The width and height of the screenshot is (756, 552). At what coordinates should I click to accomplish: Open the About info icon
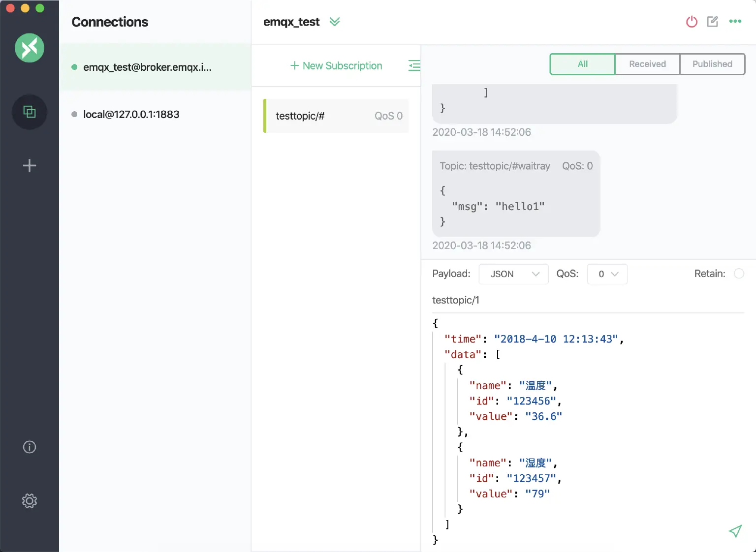click(30, 447)
